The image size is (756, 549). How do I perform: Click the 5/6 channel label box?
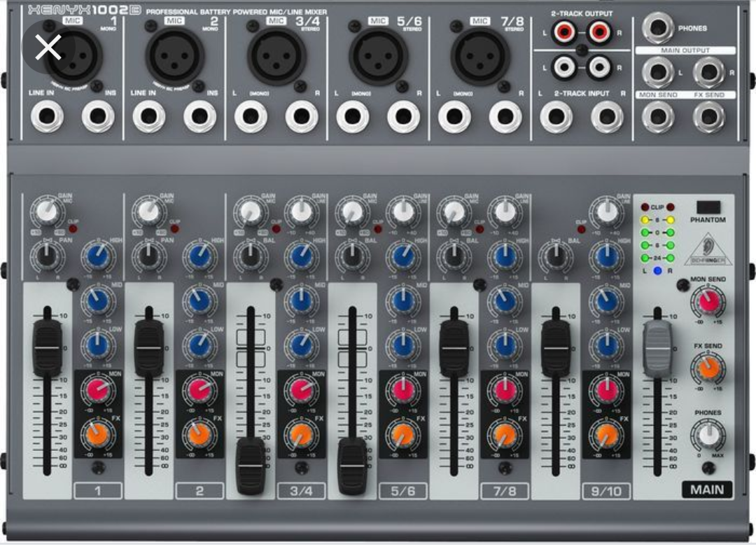click(403, 491)
